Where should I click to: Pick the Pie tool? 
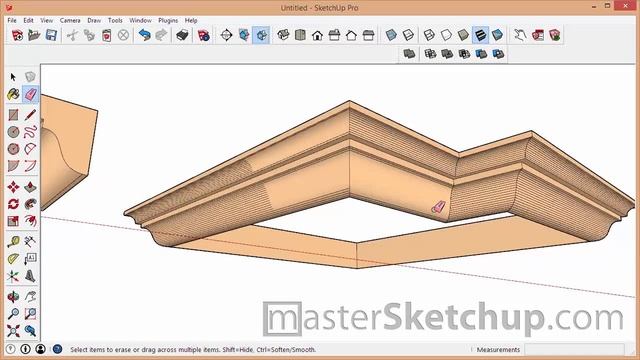pyautogui.click(x=13, y=166)
